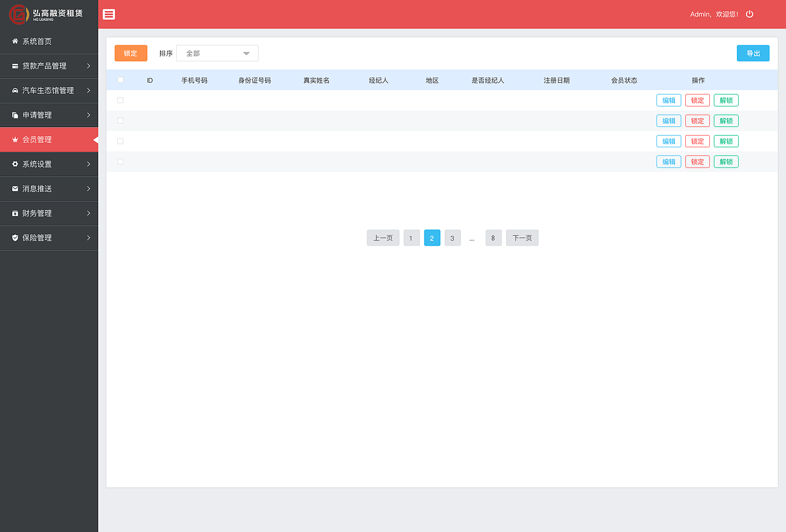Click 解锁 in the fourth table row
Screen dimensions: 786x532
pyautogui.click(x=726, y=161)
